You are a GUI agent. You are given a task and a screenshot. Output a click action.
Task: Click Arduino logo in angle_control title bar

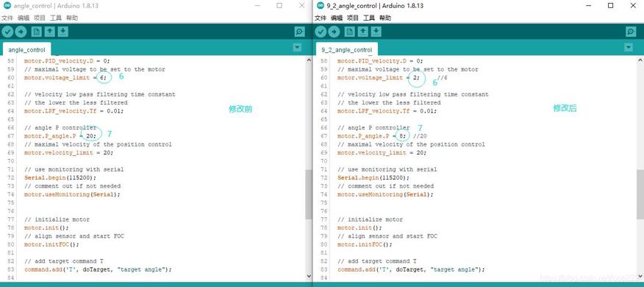(x=7, y=6)
